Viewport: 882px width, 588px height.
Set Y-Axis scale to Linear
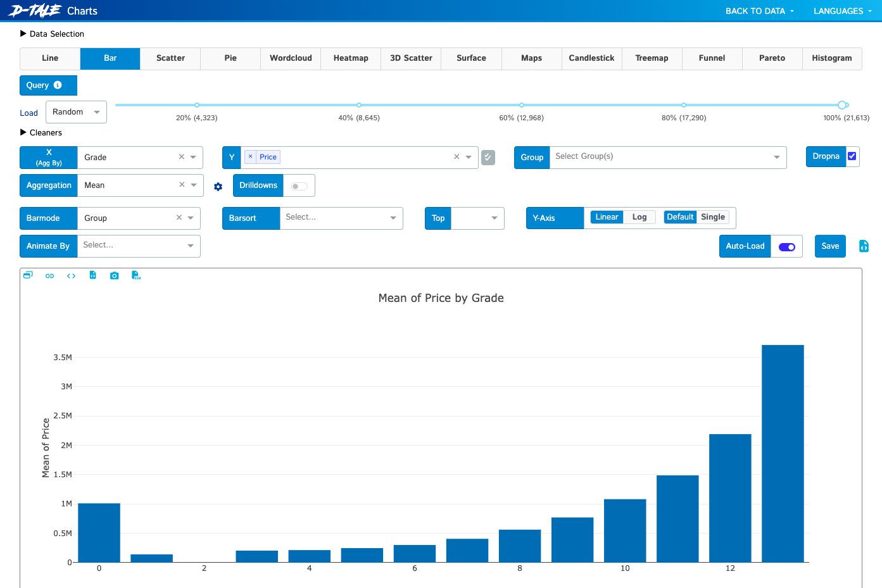tap(607, 217)
